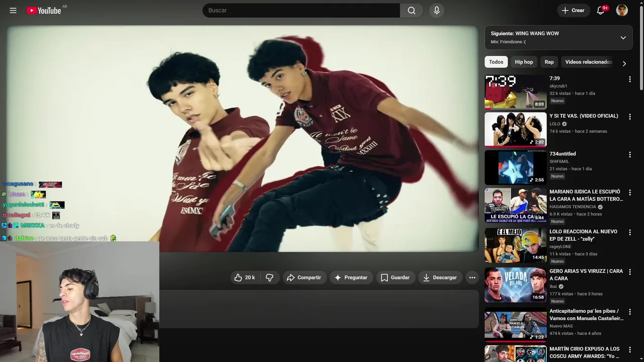Open options for Anticapitalismo video
The height and width of the screenshot is (362, 644).
(629, 311)
